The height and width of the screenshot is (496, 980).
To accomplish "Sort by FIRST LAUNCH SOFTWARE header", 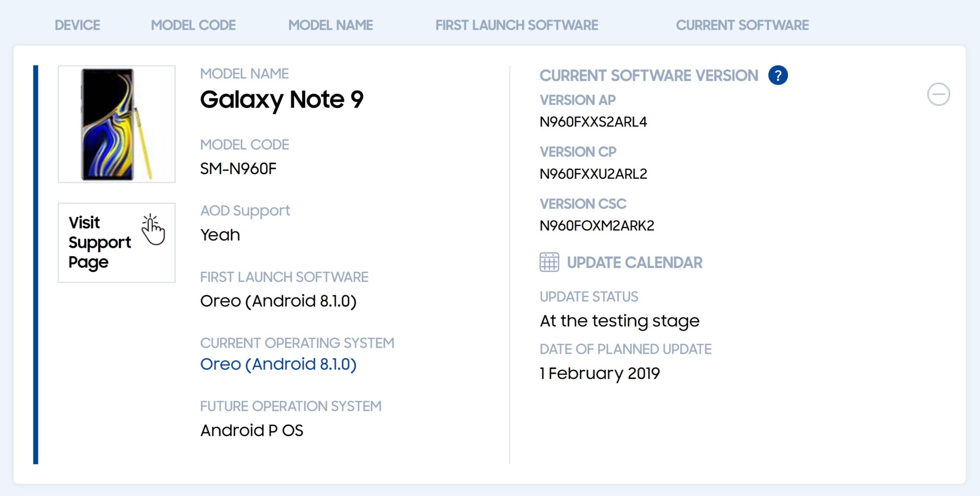I will [x=517, y=25].
